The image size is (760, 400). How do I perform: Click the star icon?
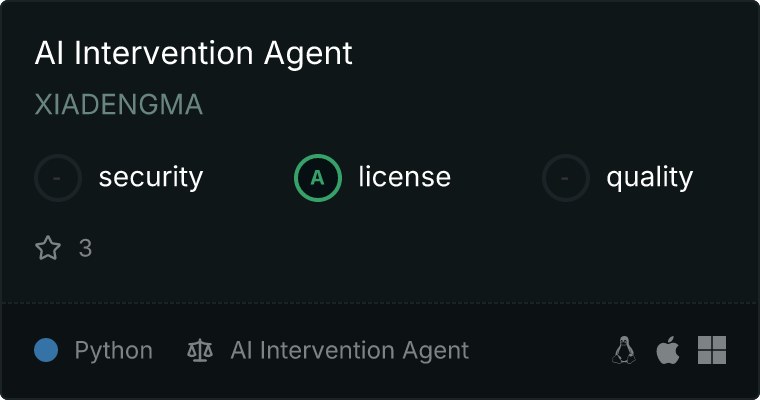point(48,248)
